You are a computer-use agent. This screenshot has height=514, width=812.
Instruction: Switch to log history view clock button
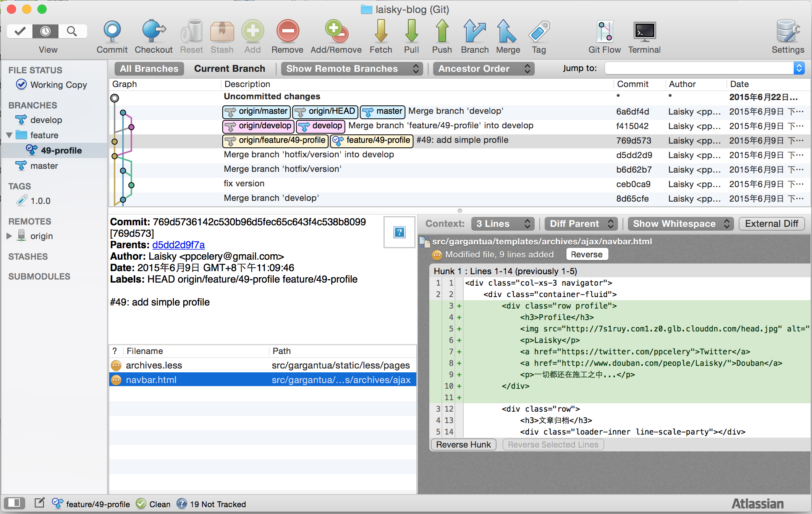coord(45,31)
